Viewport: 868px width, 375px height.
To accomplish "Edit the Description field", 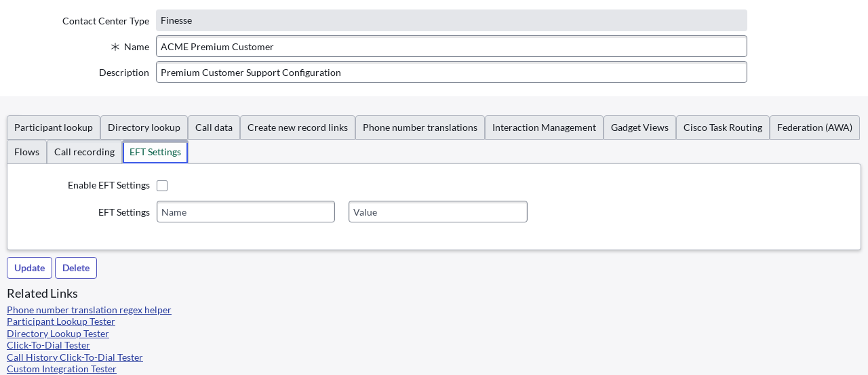I will [x=452, y=72].
